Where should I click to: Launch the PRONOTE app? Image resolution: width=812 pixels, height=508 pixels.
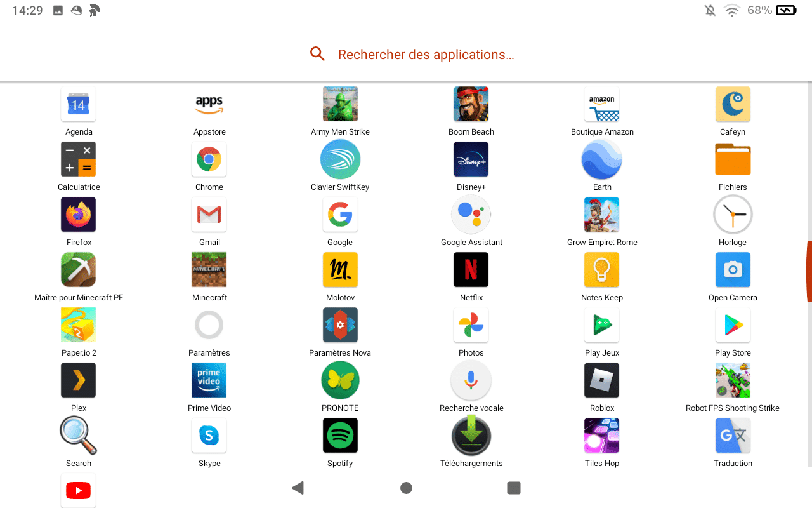click(x=340, y=380)
